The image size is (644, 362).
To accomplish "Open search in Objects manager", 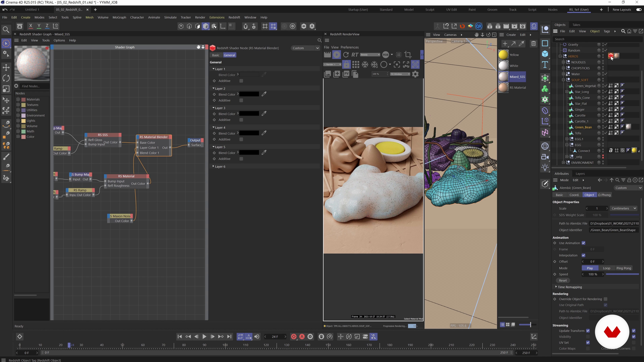I will click(623, 32).
